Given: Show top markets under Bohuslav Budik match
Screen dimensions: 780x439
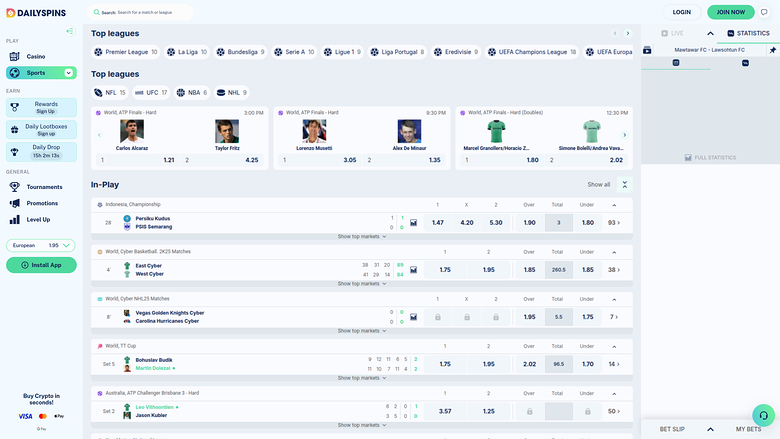Looking at the screenshot, I should coord(362,378).
